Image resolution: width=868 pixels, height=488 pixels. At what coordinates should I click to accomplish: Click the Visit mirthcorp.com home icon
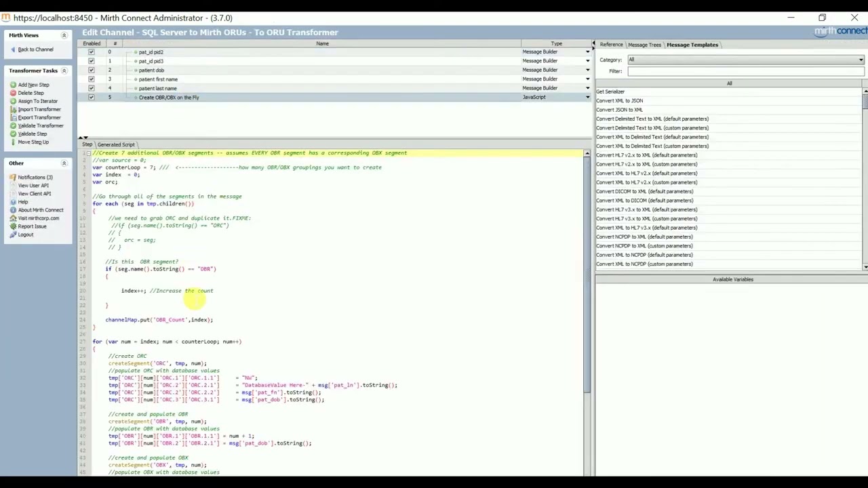13,218
